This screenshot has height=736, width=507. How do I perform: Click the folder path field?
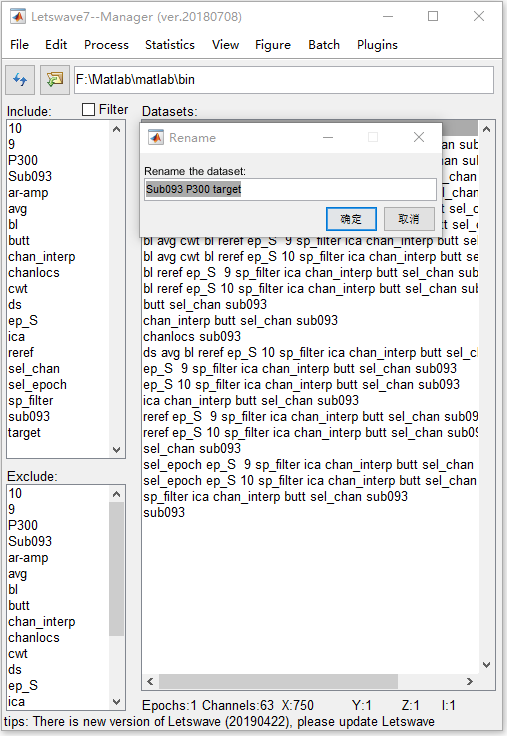click(x=284, y=79)
